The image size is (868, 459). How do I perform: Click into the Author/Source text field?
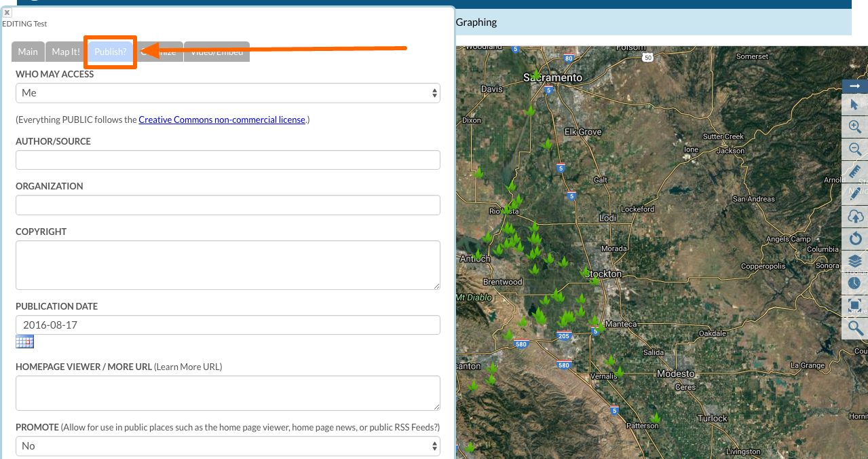point(227,160)
